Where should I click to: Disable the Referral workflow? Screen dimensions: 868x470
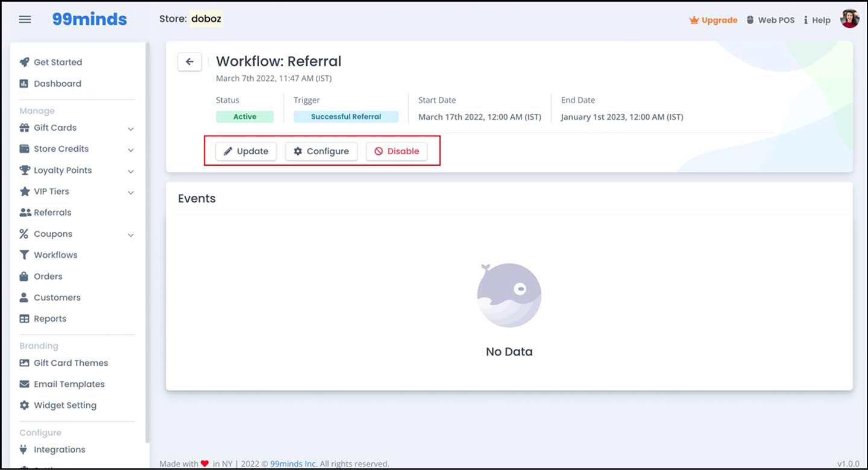(x=397, y=151)
